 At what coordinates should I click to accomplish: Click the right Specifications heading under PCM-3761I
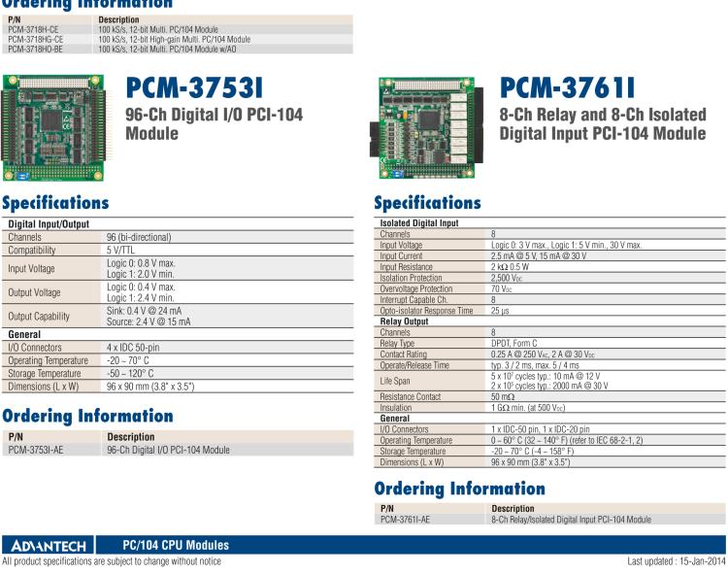[x=427, y=203]
